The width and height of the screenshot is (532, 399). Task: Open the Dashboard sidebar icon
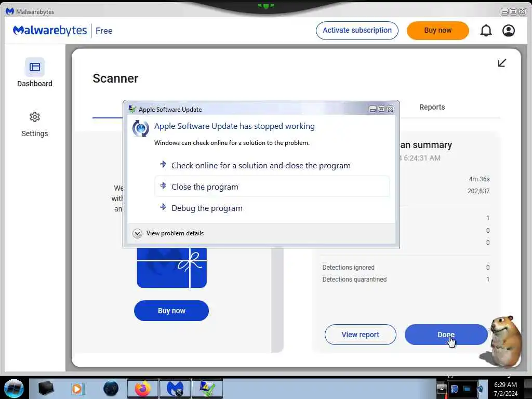pos(35,67)
